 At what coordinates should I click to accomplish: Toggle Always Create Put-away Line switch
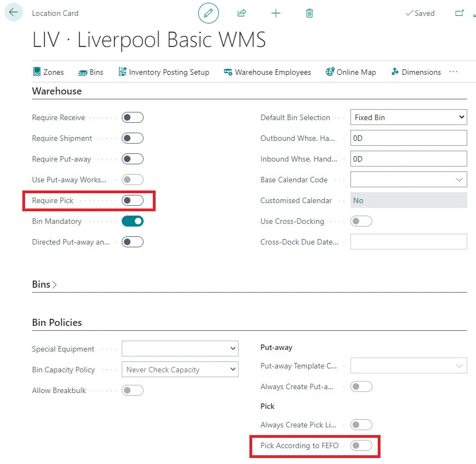click(361, 386)
